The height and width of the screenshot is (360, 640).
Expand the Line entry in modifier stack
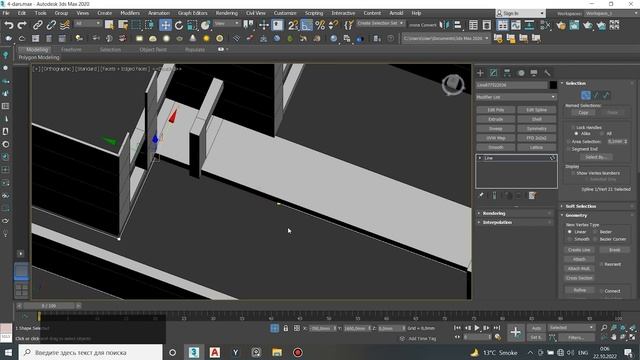[480, 158]
